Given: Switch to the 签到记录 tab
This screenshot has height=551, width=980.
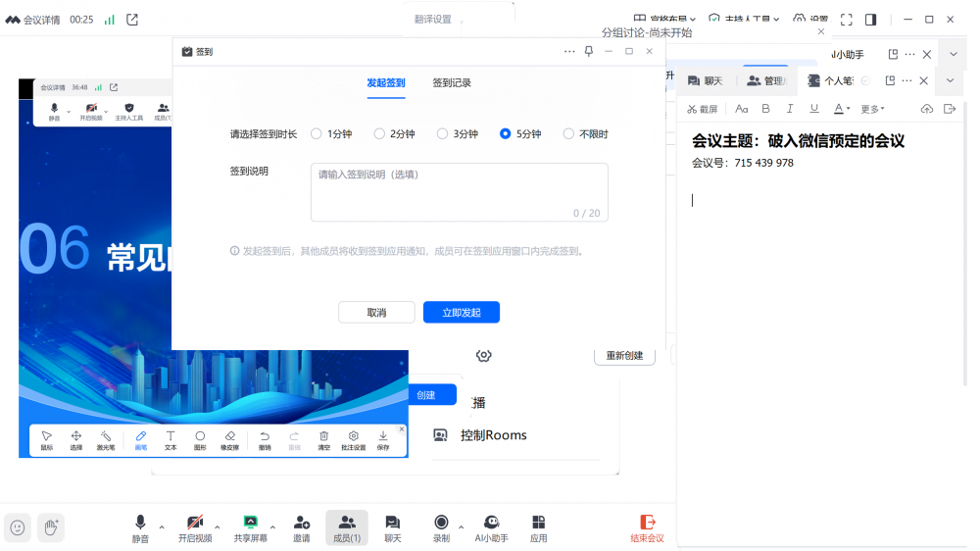Looking at the screenshot, I should (x=451, y=83).
